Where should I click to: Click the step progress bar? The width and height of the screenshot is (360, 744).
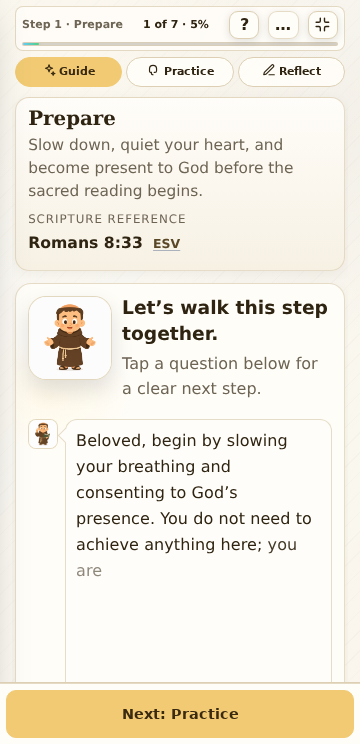click(x=180, y=44)
